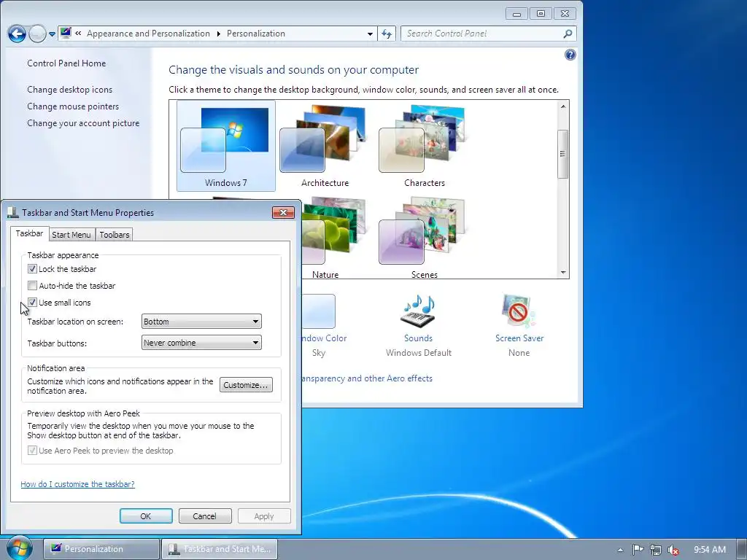Click the Control Panel address bar icon

click(66, 33)
